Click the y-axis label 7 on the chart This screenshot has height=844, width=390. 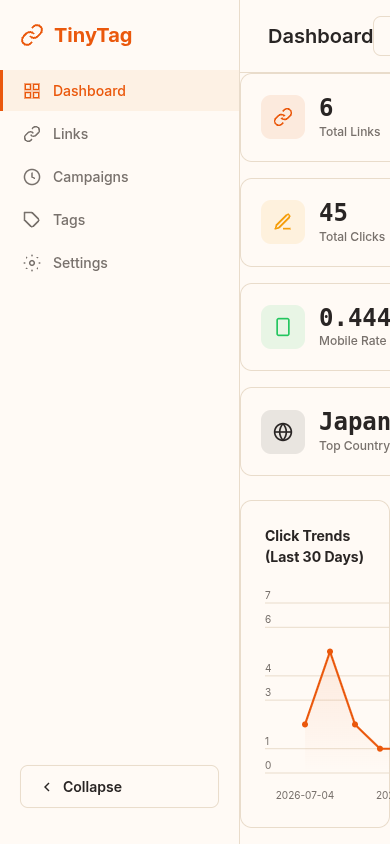tap(268, 595)
